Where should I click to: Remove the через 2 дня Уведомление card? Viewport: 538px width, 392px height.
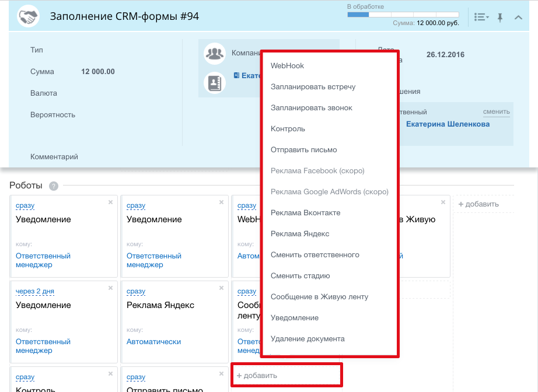pos(110,288)
